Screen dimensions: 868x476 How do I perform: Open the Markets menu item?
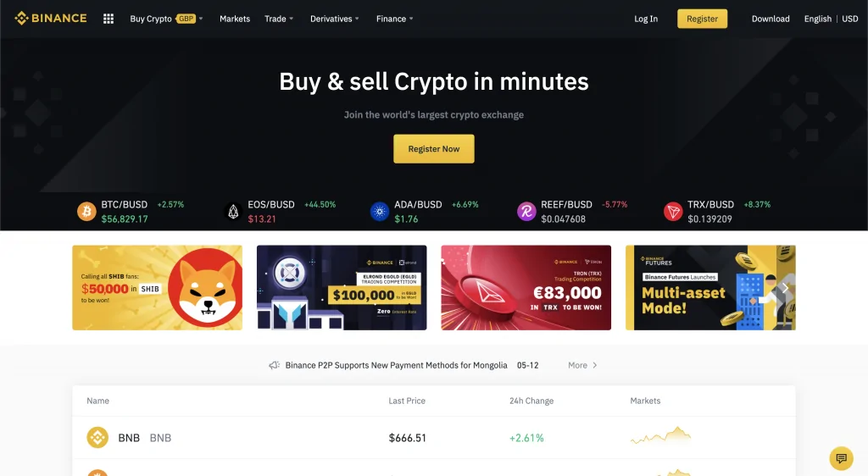[x=235, y=19]
